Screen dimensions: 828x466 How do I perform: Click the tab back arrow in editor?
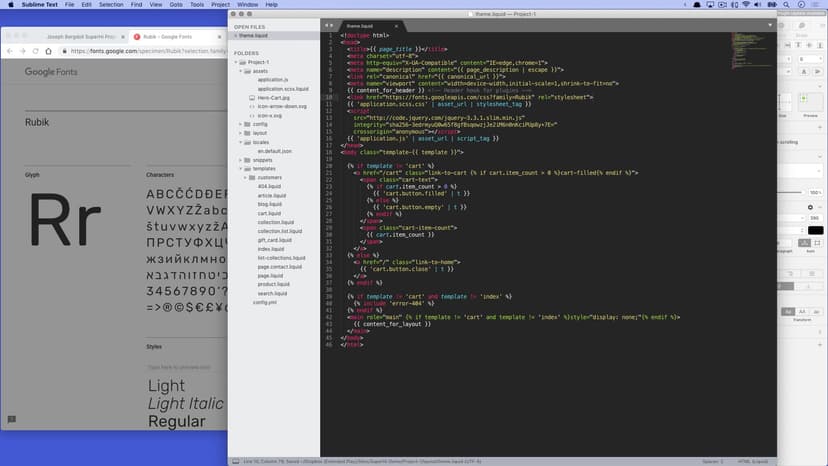point(326,24)
